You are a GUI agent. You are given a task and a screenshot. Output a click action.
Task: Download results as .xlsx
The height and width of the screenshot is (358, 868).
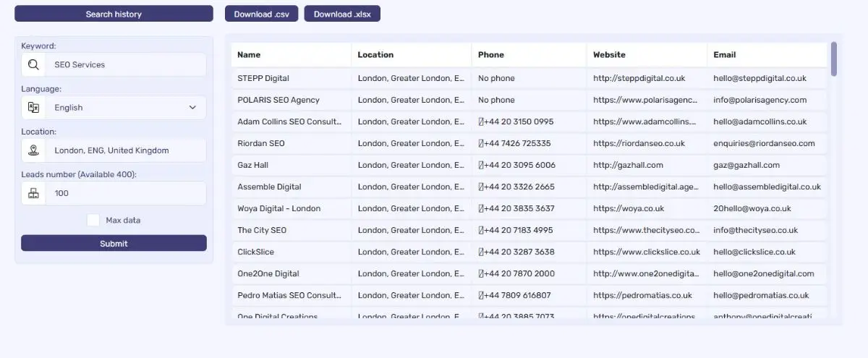point(342,14)
